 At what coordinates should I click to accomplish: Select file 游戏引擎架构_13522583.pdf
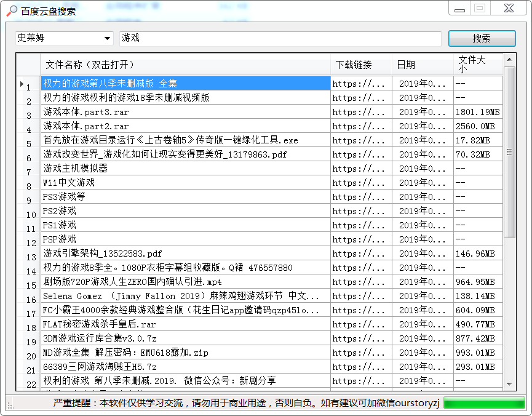pos(186,254)
